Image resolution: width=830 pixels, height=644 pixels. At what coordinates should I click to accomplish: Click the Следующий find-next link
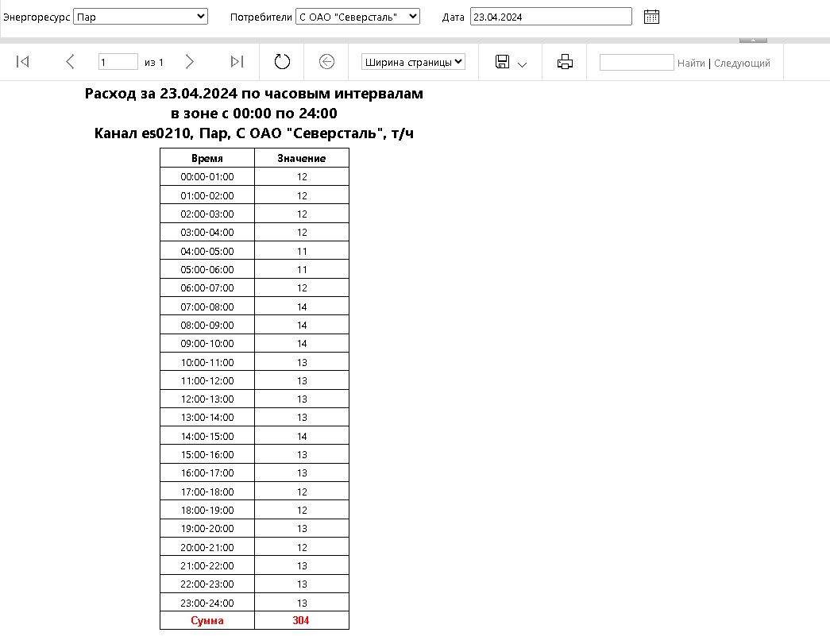tap(742, 63)
